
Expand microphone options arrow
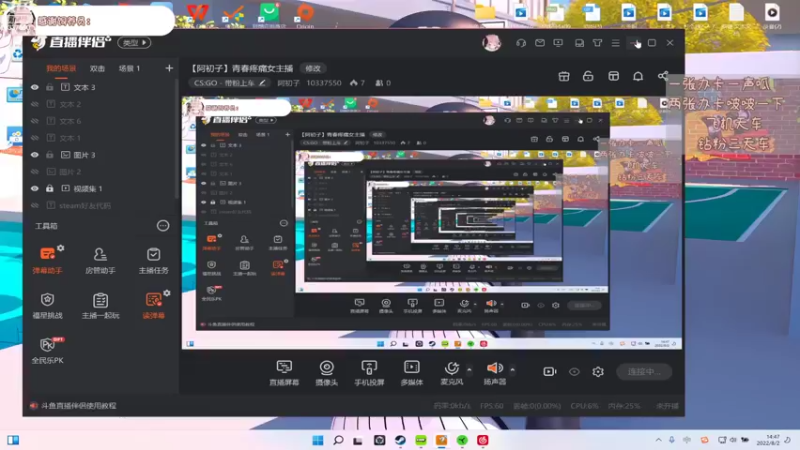point(469,369)
